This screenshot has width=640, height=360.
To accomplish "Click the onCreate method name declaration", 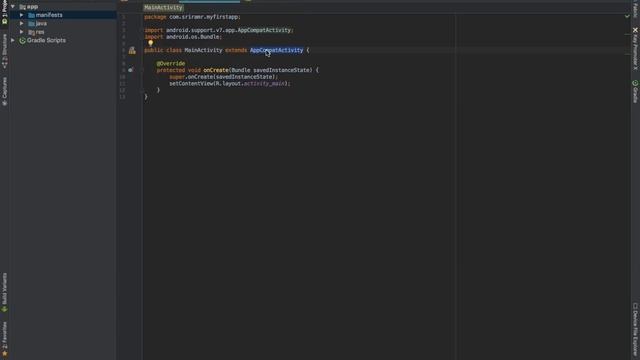I will point(216,70).
